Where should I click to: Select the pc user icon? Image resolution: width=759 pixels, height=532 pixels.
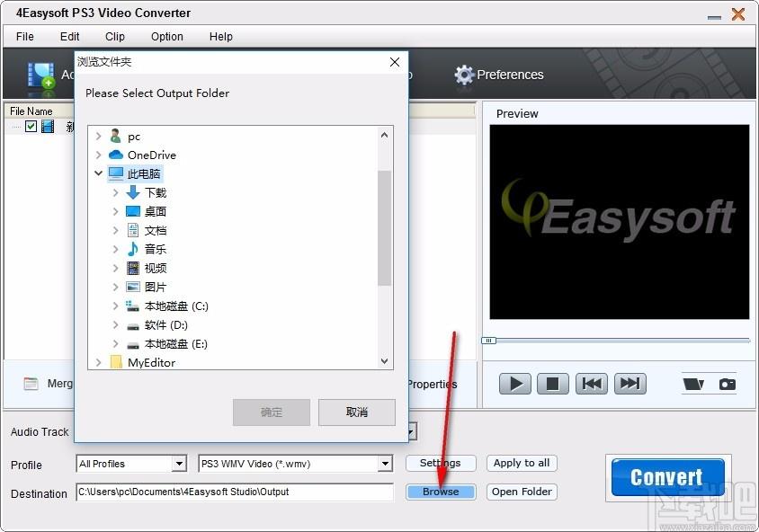click(115, 137)
